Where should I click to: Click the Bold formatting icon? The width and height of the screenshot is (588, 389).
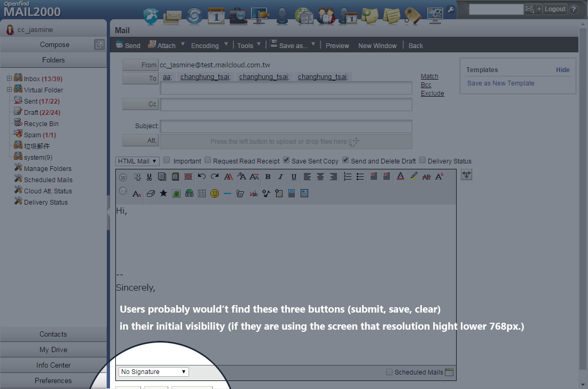pos(268,177)
